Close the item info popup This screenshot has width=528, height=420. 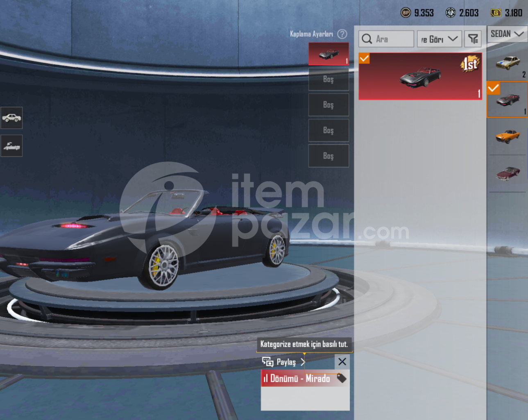tap(342, 361)
